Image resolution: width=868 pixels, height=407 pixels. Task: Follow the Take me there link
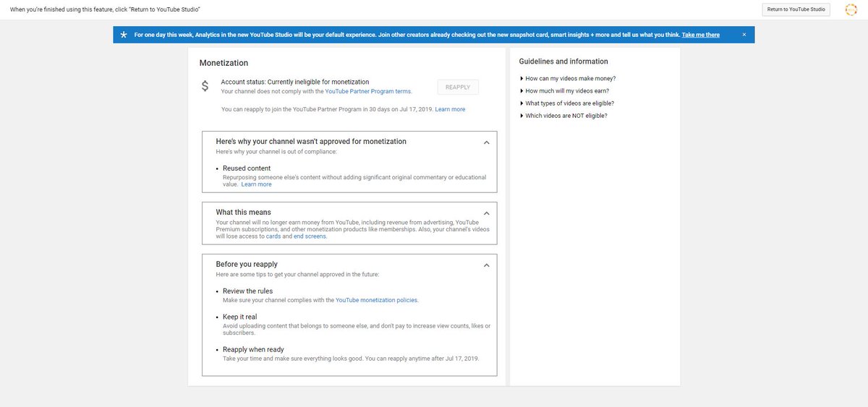[700, 35]
